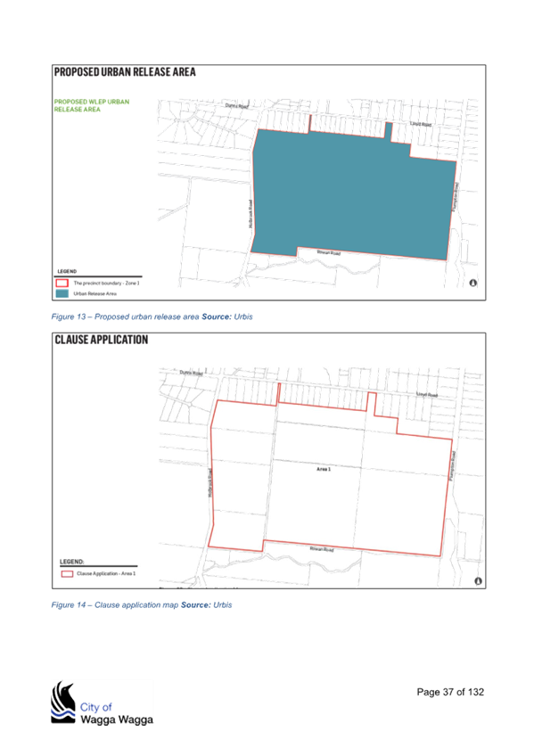Click the red precinct boundary legend box
The width and height of the screenshot is (534, 756).
coord(62,283)
